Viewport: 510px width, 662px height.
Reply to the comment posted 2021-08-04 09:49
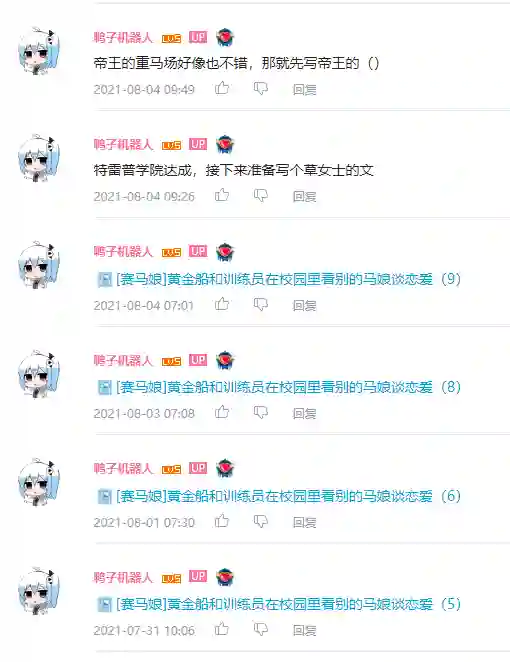pyautogui.click(x=304, y=90)
